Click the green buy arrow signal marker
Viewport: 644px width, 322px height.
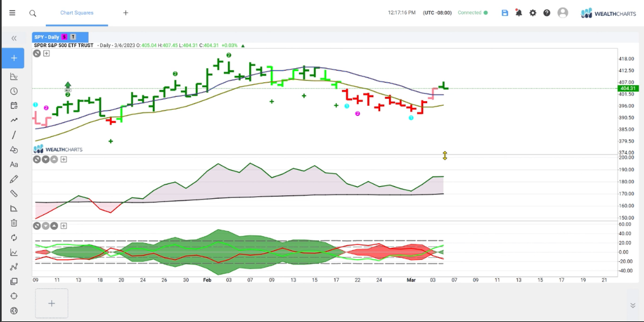tap(68, 86)
